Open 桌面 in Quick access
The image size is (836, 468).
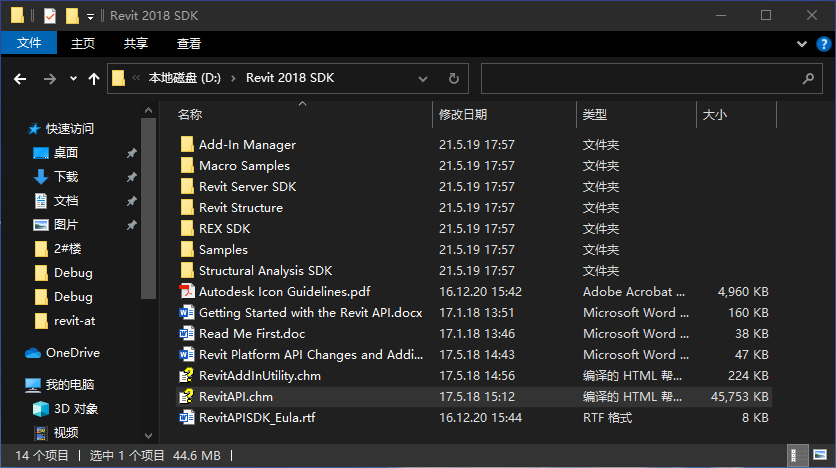coord(66,152)
